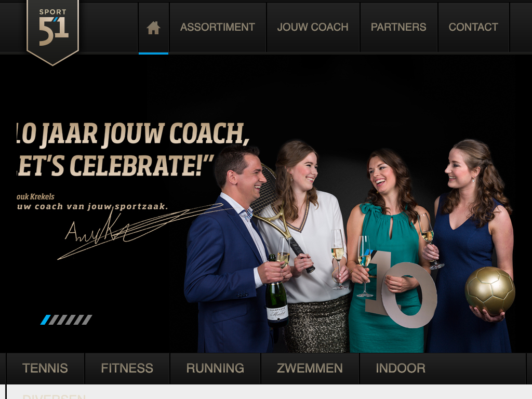Click the "Let's Celebrate" headline text
Image resolution: width=532 pixels, height=399 pixels.
click(115, 166)
